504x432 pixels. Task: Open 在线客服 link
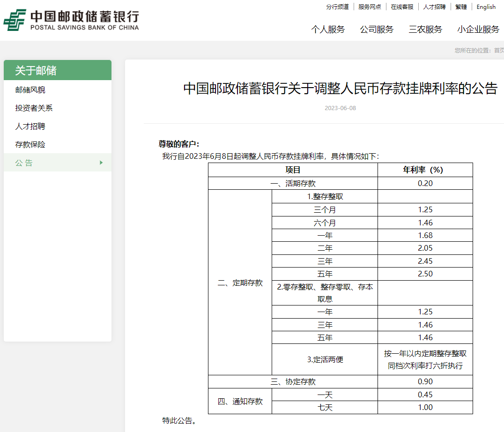pyautogui.click(x=402, y=7)
